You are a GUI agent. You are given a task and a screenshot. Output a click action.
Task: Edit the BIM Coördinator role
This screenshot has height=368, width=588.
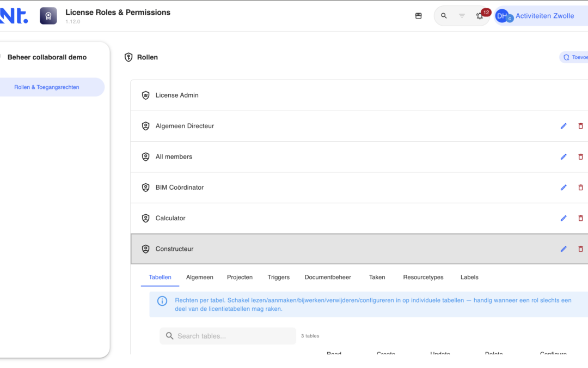click(563, 188)
